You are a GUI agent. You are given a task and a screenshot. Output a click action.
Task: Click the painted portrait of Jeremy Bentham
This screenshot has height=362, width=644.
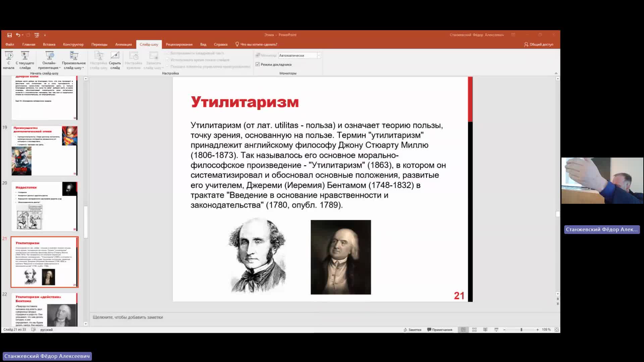point(341,257)
